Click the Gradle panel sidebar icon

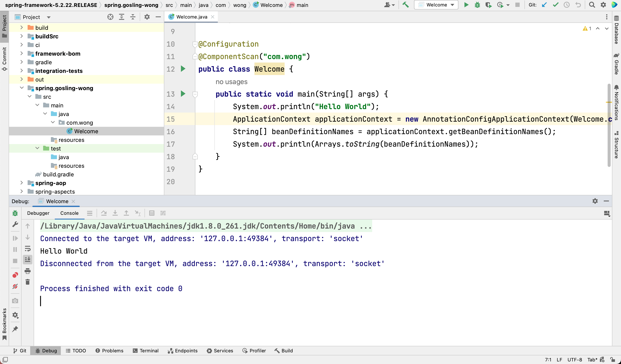pos(616,62)
